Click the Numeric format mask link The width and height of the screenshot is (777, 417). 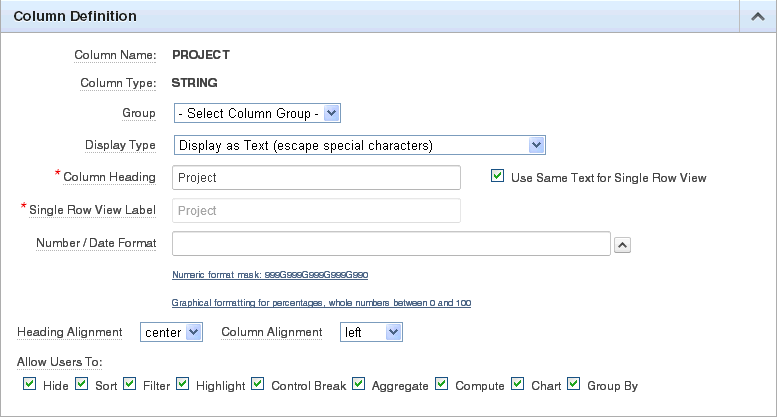(275, 274)
